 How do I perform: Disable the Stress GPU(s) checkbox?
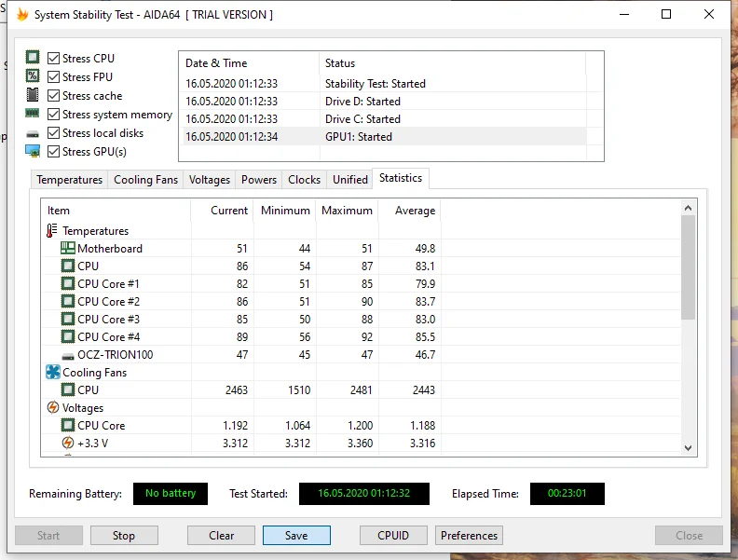(54, 152)
